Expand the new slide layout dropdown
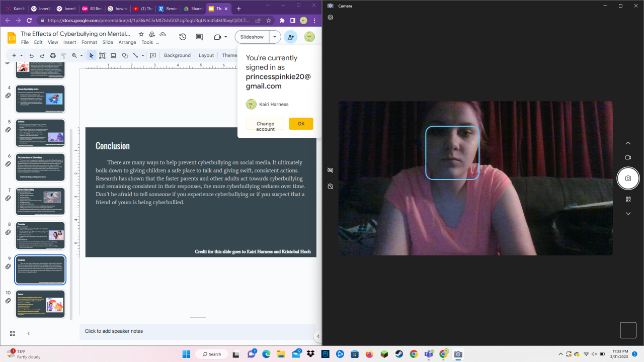 pyautogui.click(x=21, y=56)
